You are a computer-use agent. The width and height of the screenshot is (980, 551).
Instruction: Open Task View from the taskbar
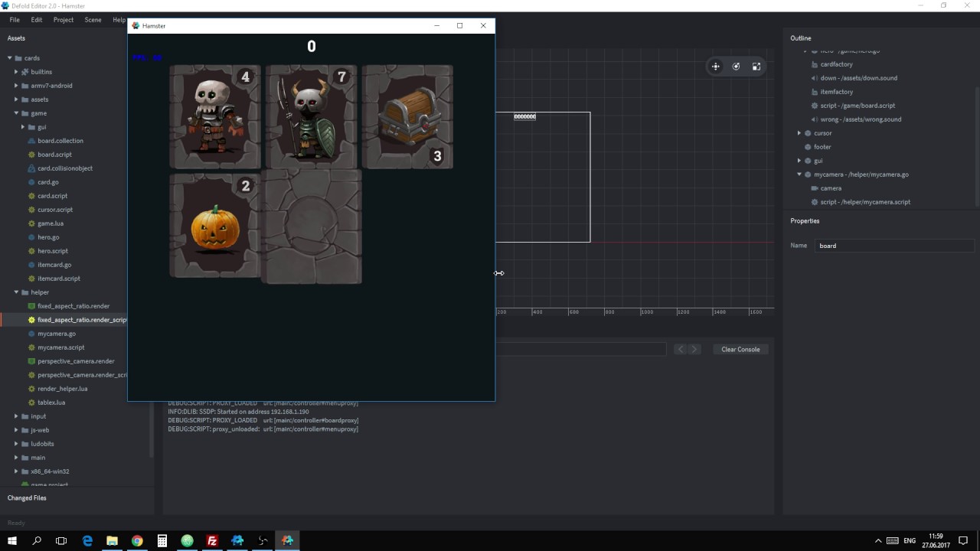61,540
